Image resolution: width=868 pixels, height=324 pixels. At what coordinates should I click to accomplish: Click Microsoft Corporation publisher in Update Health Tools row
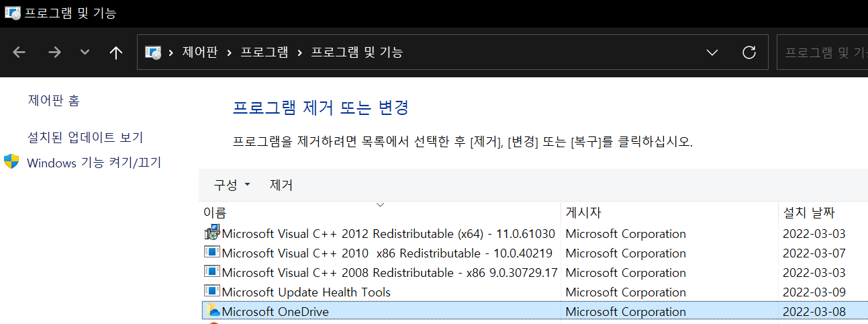[x=626, y=292]
